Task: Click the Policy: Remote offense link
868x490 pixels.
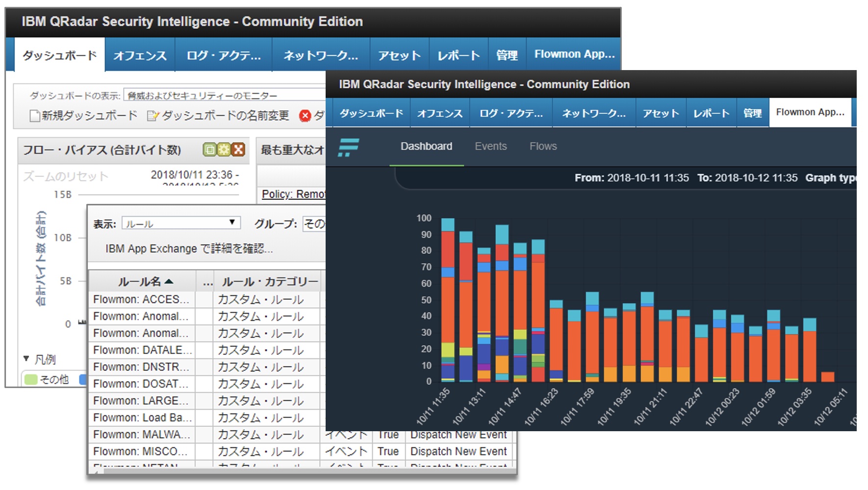Action: point(293,194)
